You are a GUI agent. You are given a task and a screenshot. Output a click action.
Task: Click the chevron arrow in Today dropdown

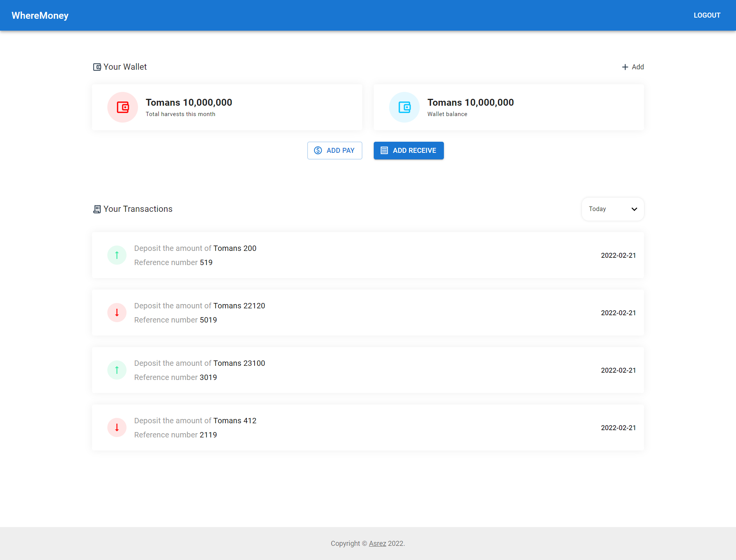click(x=634, y=209)
